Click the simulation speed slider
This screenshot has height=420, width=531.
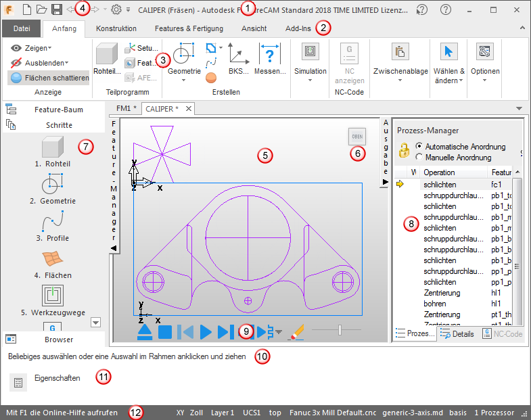tap(339, 329)
